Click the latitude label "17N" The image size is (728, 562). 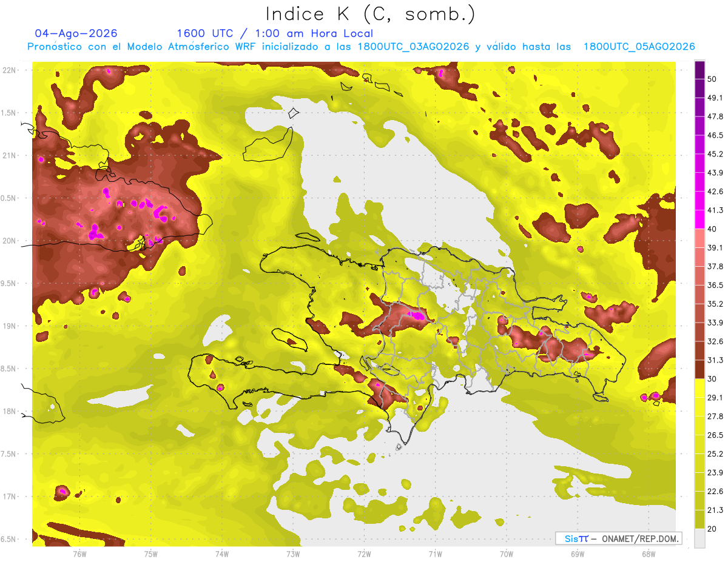coord(9,497)
